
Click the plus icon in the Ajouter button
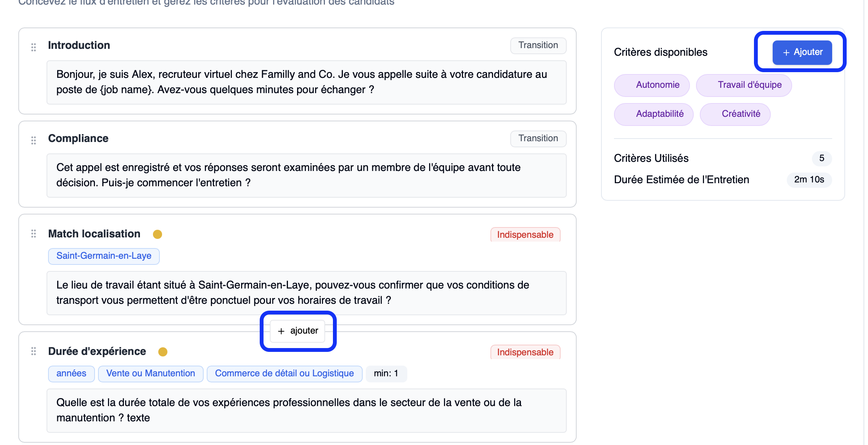coord(786,52)
